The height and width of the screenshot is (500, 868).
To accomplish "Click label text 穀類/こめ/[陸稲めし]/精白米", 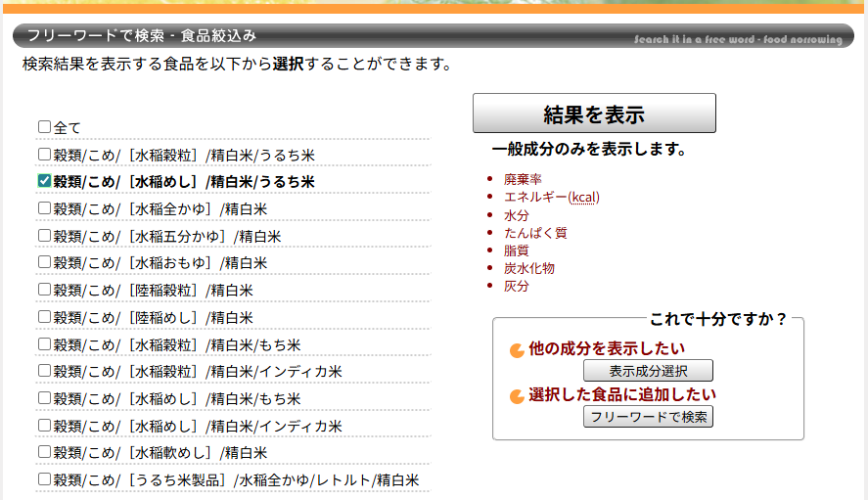I will (153, 318).
